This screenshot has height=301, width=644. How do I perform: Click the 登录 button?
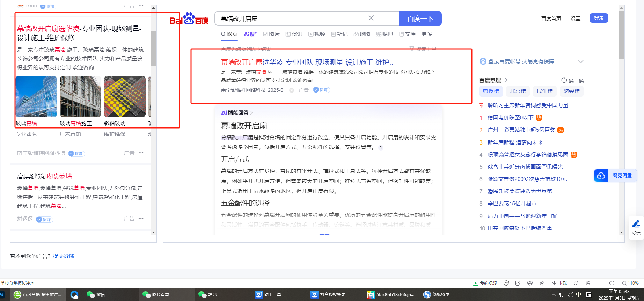[x=599, y=18]
